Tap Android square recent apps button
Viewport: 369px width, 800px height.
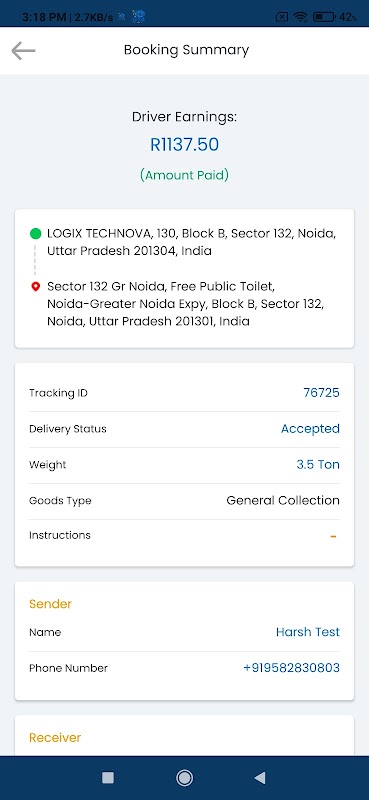[x=108, y=778]
